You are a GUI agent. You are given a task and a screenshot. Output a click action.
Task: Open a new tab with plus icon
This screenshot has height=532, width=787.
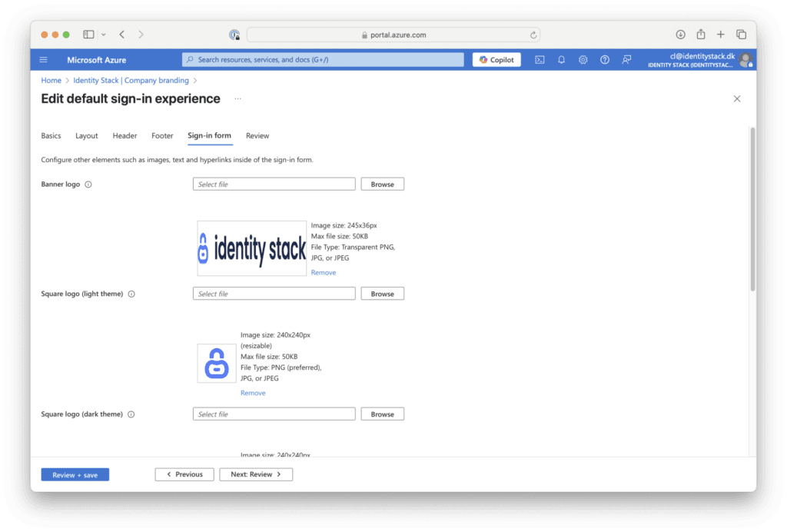pyautogui.click(x=721, y=35)
